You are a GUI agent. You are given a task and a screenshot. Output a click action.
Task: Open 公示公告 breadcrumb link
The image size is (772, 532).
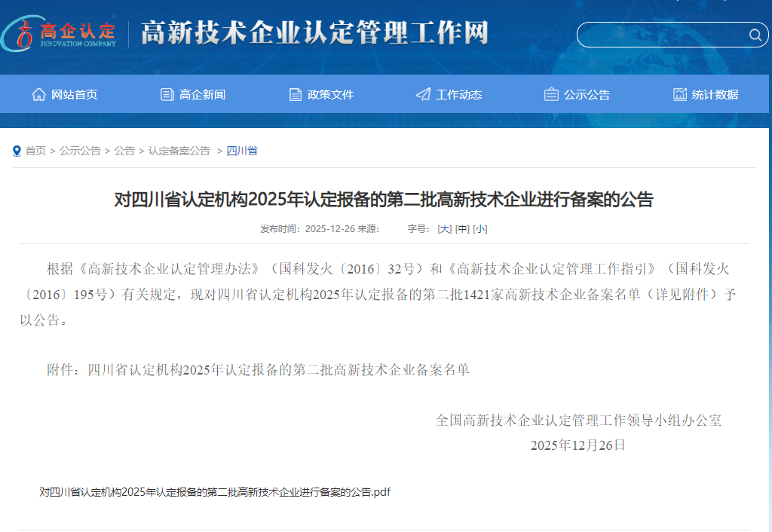[80, 151]
